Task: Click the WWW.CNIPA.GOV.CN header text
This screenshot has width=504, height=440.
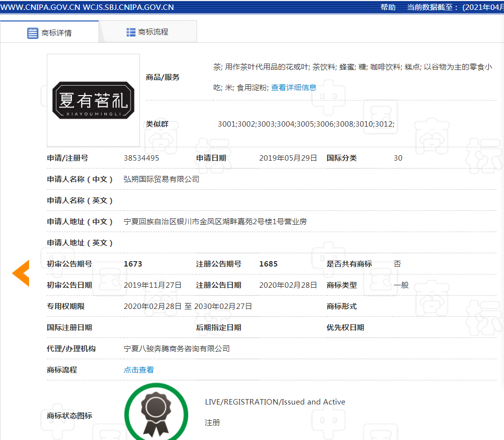Action: click(39, 7)
